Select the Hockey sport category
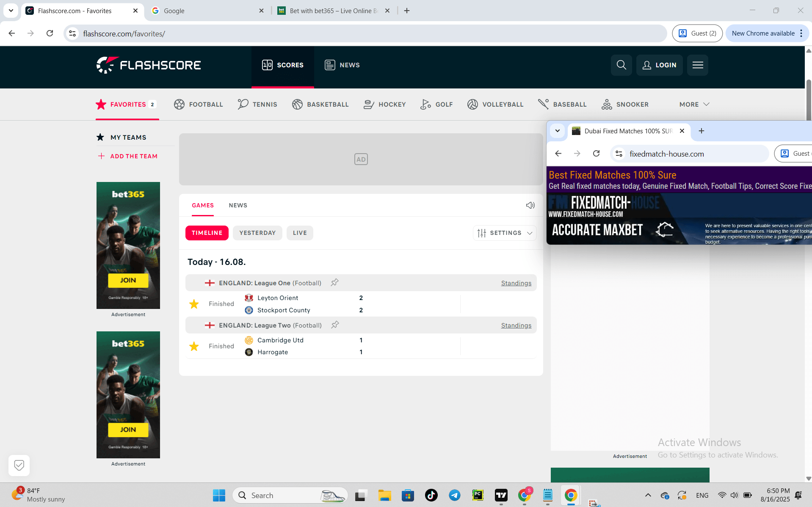The height and width of the screenshot is (507, 812). 384,104
